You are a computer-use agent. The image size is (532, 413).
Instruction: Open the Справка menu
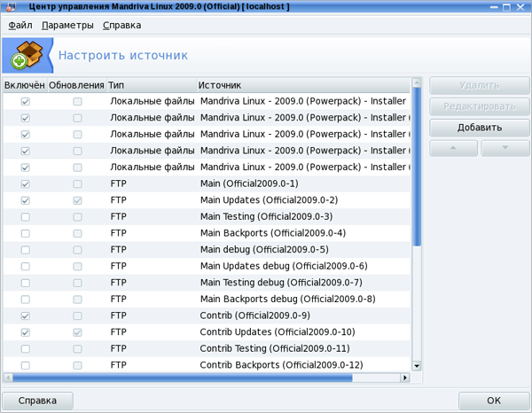click(x=121, y=26)
